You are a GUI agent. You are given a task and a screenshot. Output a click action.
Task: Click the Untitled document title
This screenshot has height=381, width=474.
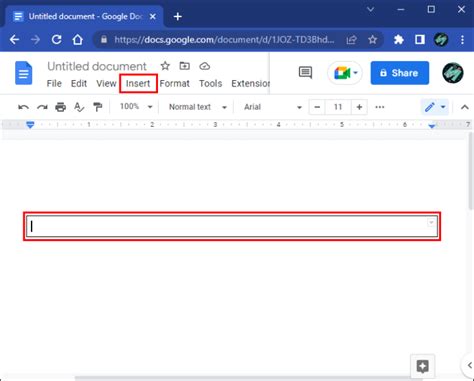pos(97,66)
